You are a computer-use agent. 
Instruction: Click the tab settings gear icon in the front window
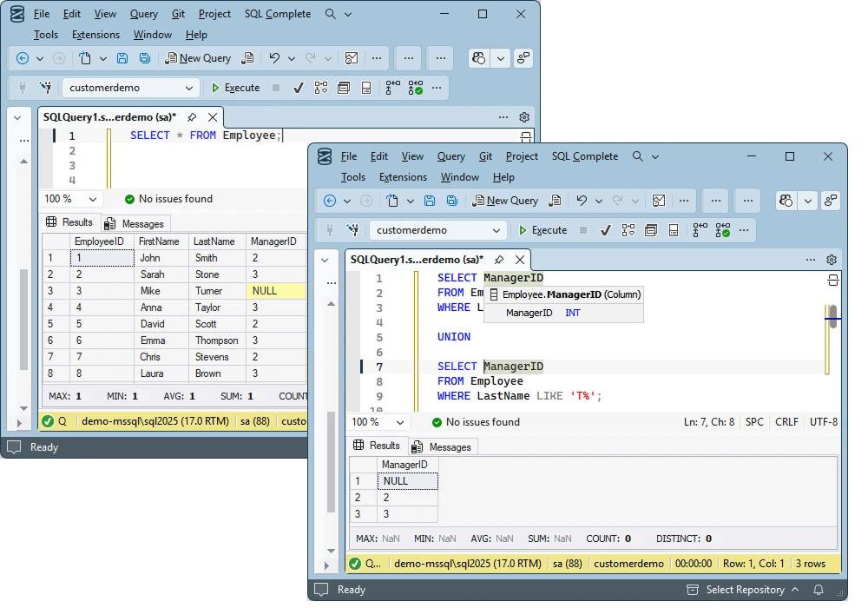click(x=832, y=260)
